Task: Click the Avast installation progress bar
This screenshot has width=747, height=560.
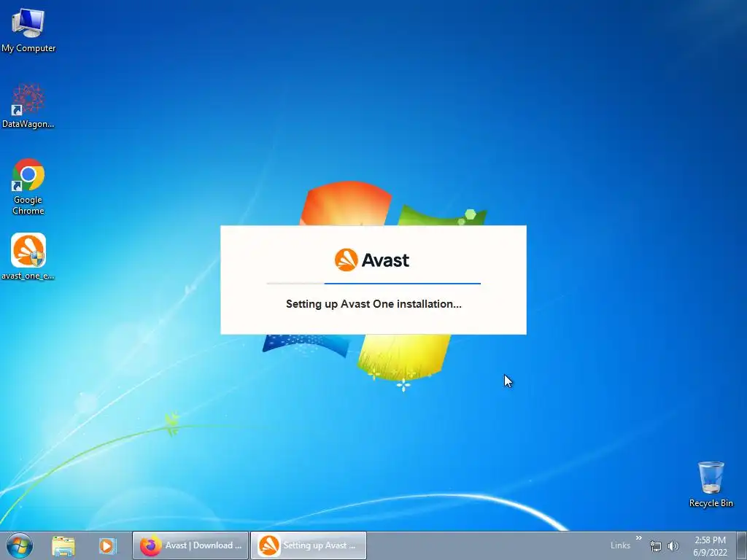Action: 373,284
